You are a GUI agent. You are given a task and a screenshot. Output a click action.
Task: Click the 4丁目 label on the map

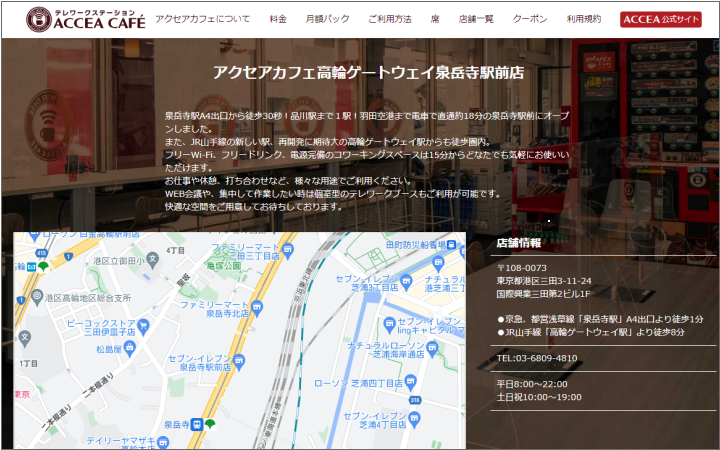click(175, 250)
